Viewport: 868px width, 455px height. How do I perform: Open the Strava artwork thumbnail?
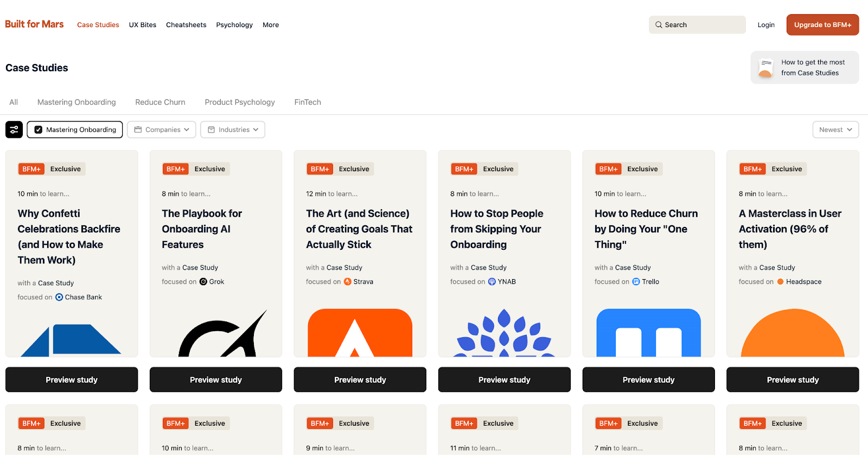(360, 333)
